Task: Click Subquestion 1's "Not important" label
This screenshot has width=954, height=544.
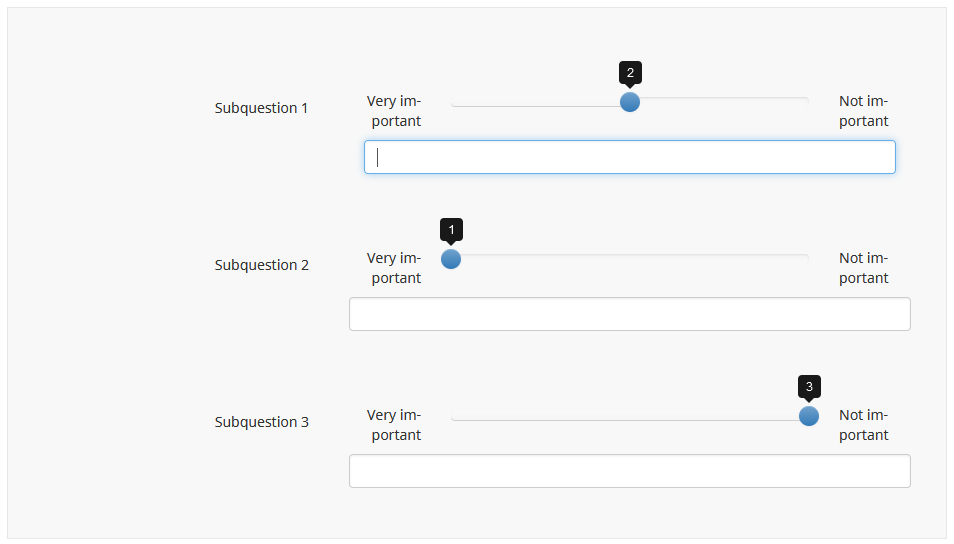Action: coord(864,111)
